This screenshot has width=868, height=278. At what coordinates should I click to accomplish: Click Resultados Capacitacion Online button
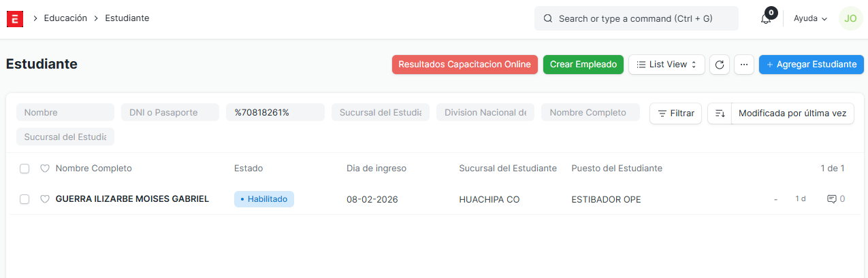464,65
